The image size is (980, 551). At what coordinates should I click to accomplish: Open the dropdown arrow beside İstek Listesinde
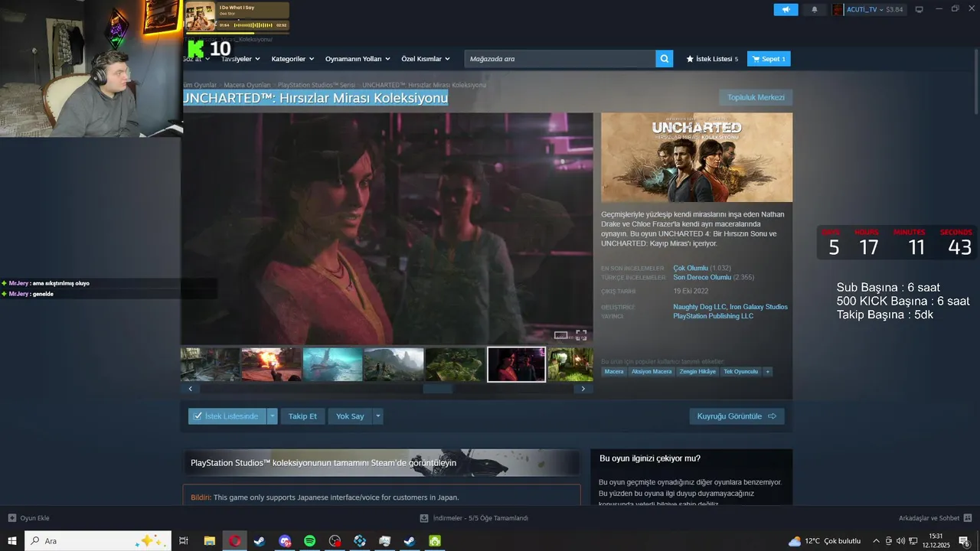(x=273, y=416)
